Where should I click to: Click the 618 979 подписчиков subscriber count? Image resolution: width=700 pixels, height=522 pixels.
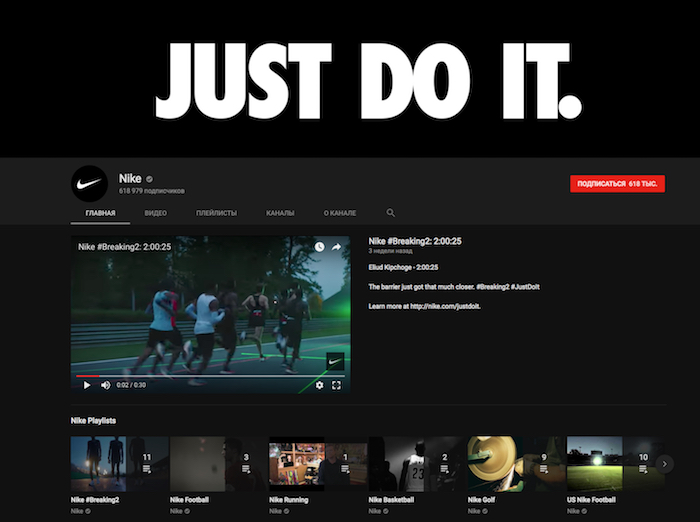151,191
